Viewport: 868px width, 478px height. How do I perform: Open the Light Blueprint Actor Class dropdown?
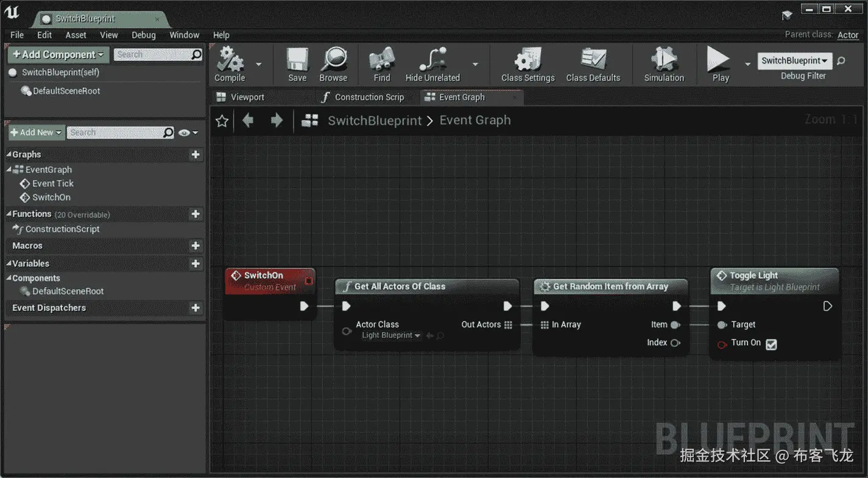click(x=390, y=335)
